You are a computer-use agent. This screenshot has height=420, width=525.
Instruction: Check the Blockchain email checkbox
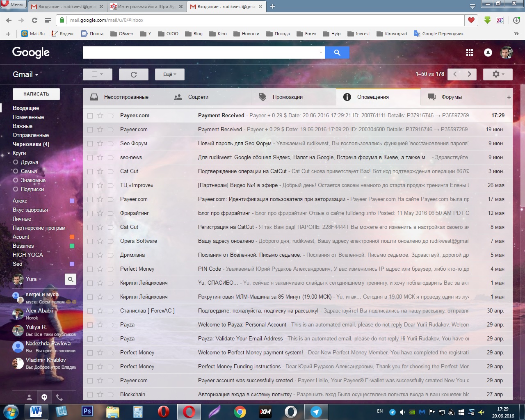click(90, 395)
